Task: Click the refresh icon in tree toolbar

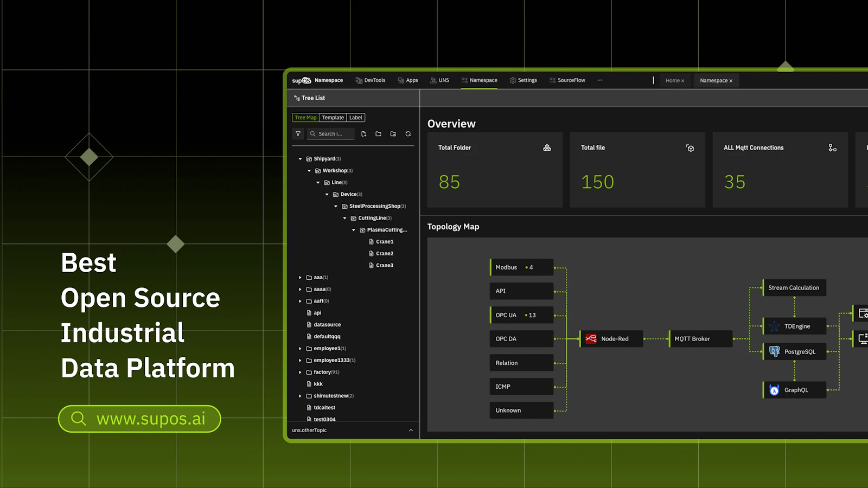Action: pos(408,134)
